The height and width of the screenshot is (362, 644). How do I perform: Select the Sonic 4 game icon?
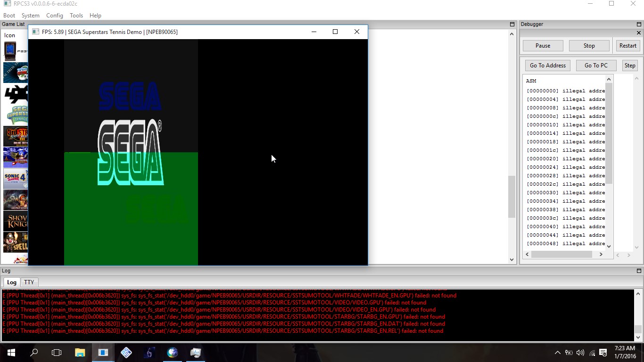pyautogui.click(x=16, y=179)
